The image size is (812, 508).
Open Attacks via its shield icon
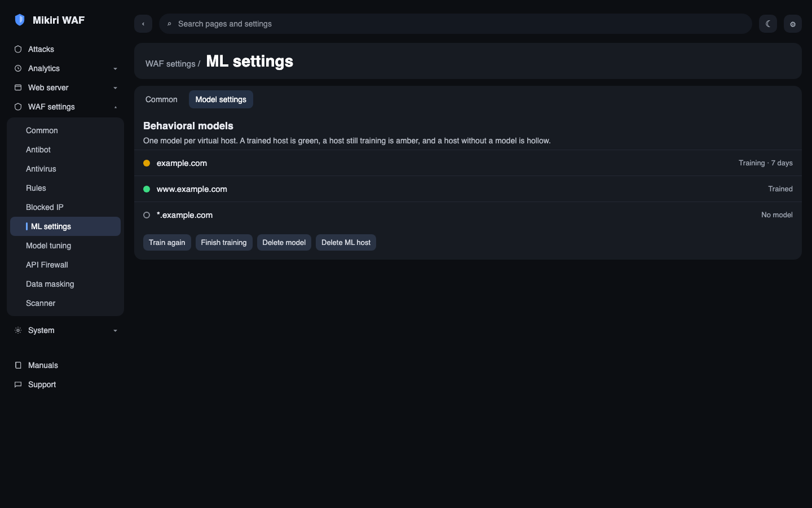[x=18, y=49]
